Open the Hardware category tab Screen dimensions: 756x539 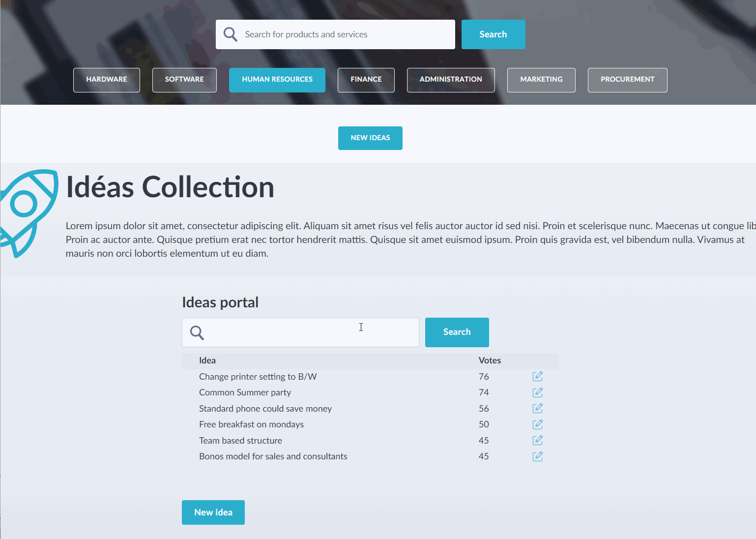click(x=107, y=80)
